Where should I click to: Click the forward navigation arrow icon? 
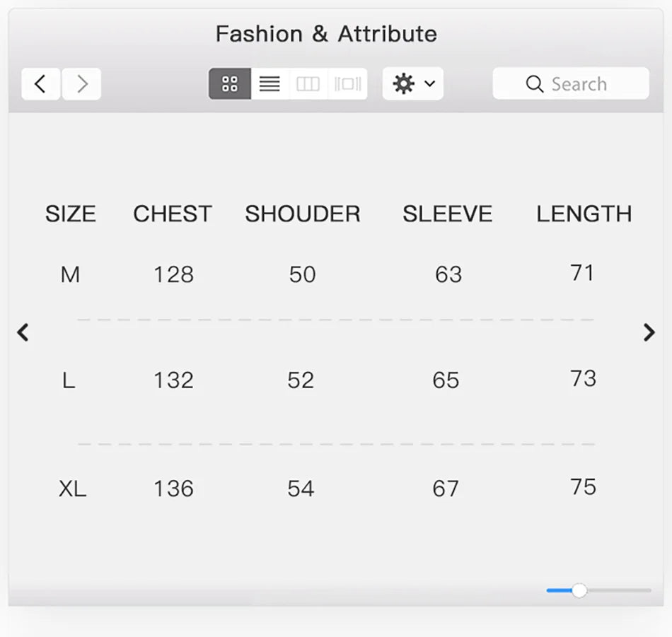81,83
